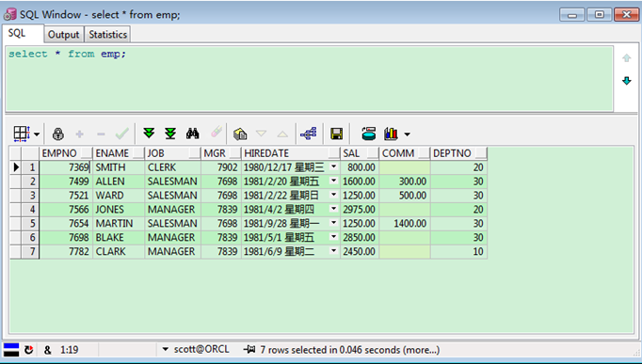Viewport: 642px width, 364px height.
Task: Click the Chart bar-graph icon
Action: [391, 134]
